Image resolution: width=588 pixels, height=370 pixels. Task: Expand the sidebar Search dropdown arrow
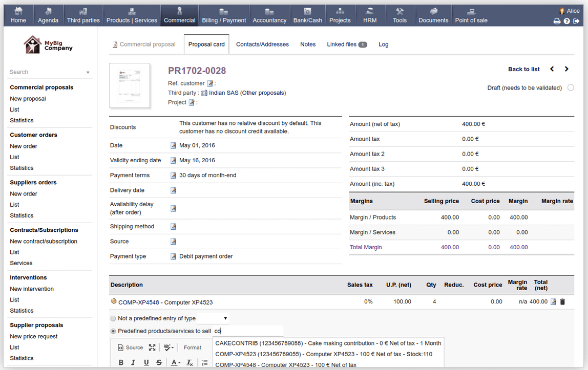click(x=88, y=72)
